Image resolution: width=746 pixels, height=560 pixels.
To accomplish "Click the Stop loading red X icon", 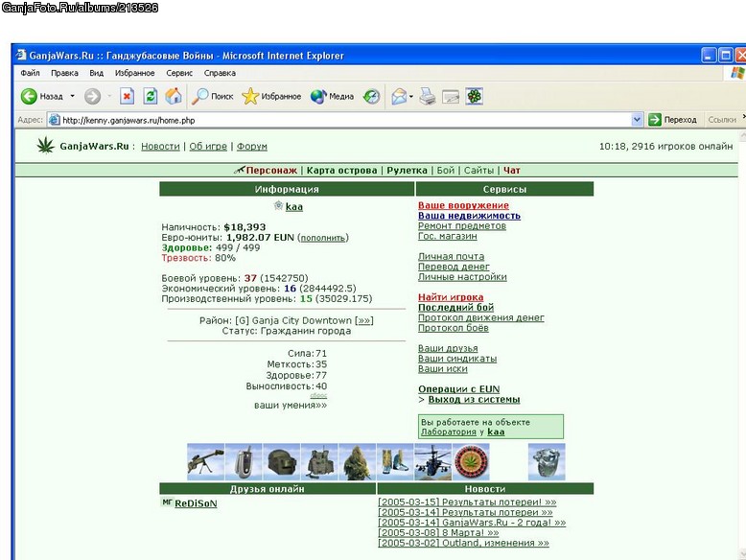I will click(126, 96).
